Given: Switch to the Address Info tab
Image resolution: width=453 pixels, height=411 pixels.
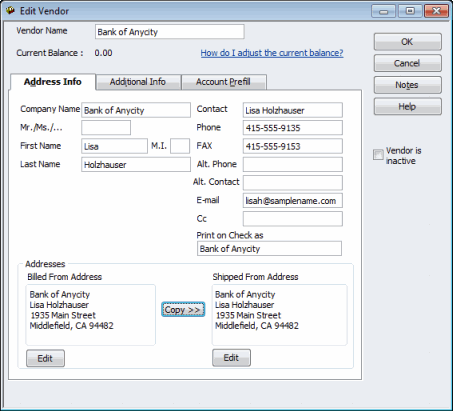Looking at the screenshot, I should pos(53,82).
